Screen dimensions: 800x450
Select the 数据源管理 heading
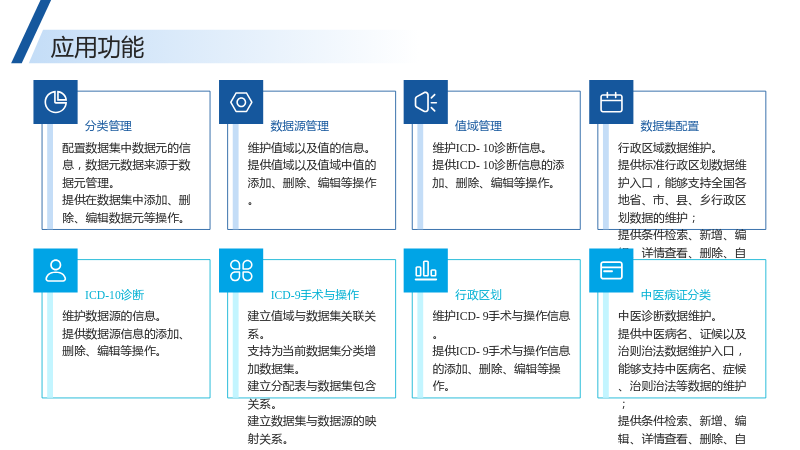299,126
